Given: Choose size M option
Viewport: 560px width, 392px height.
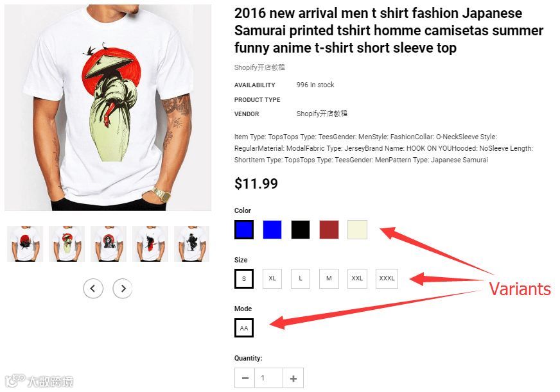Looking at the screenshot, I should tap(329, 278).
